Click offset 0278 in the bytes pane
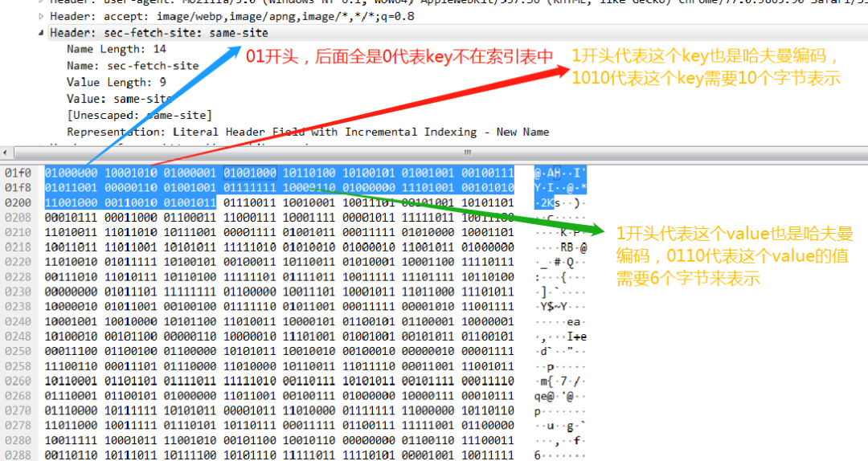Viewport: 868px width, 461px height. (18, 426)
